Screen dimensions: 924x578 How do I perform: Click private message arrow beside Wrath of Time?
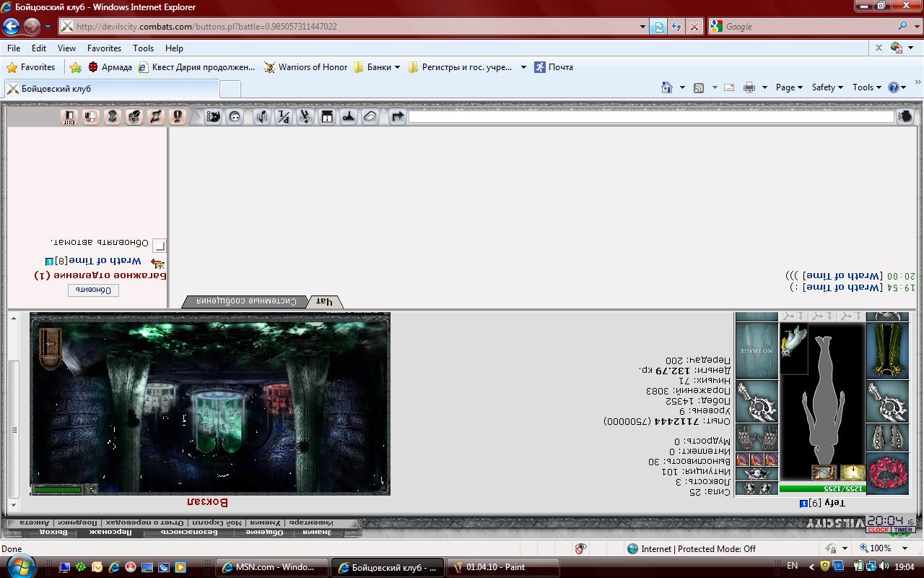pos(157,262)
